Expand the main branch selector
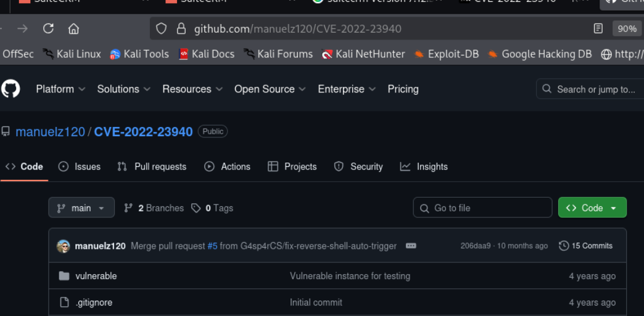644x316 pixels. click(x=81, y=208)
